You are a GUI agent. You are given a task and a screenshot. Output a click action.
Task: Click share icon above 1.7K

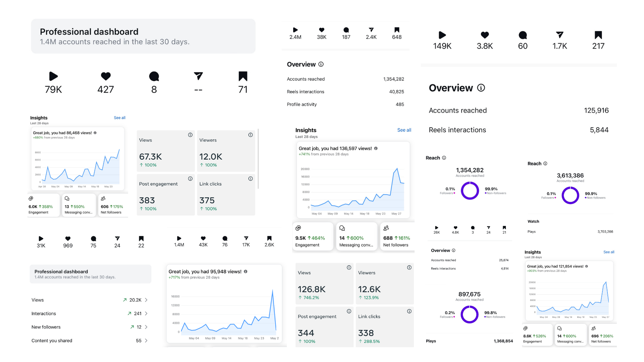[559, 35]
